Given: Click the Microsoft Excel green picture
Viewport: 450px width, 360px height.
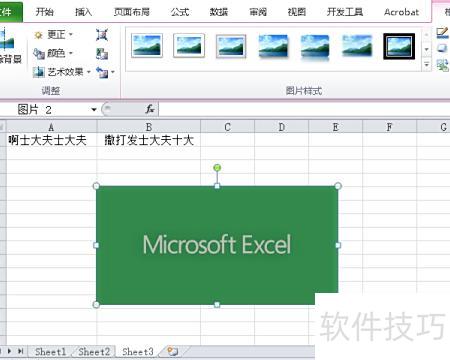Looking at the screenshot, I should pos(217,245).
